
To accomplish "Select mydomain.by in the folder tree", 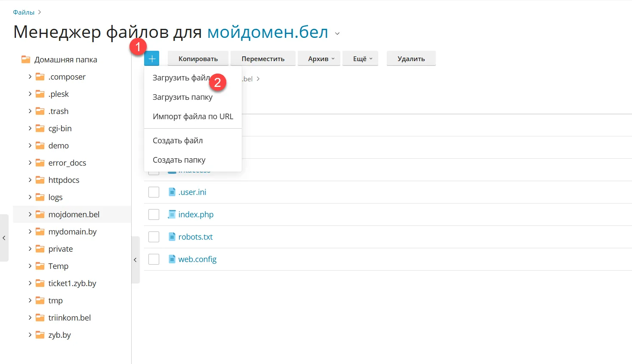I will (72, 231).
